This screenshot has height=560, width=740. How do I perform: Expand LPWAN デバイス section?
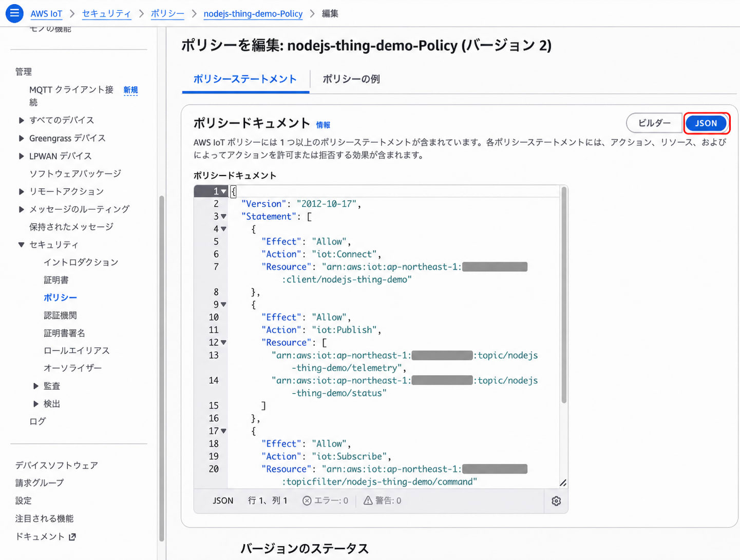coord(21,156)
